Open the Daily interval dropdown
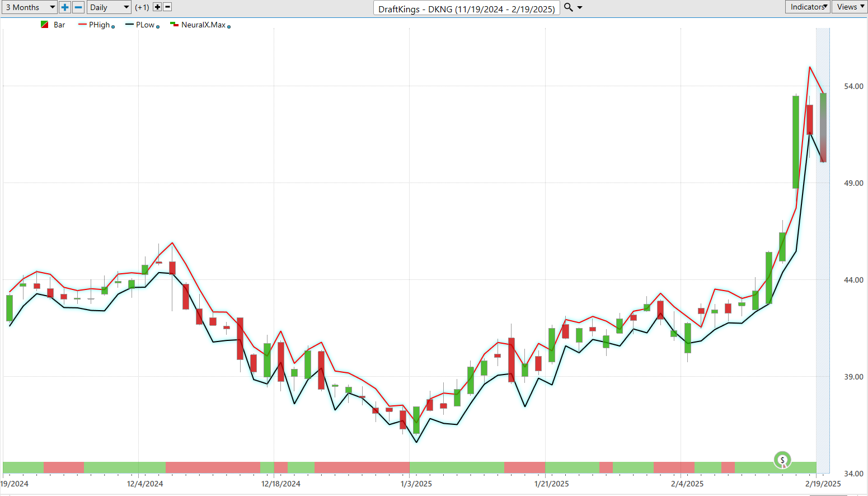 109,7
